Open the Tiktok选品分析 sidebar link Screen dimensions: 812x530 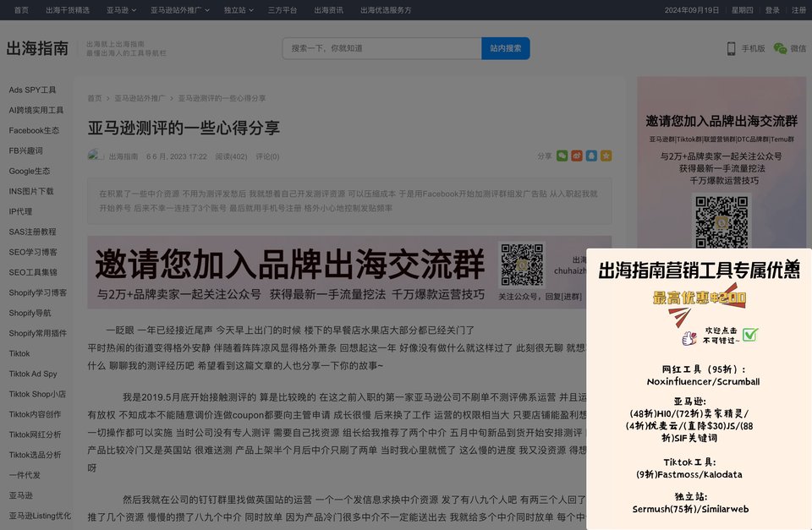(x=35, y=455)
